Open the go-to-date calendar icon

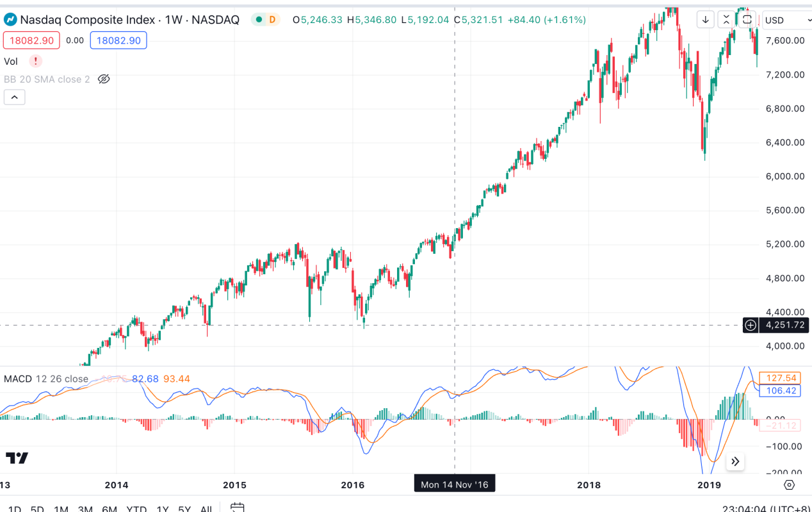click(x=237, y=508)
